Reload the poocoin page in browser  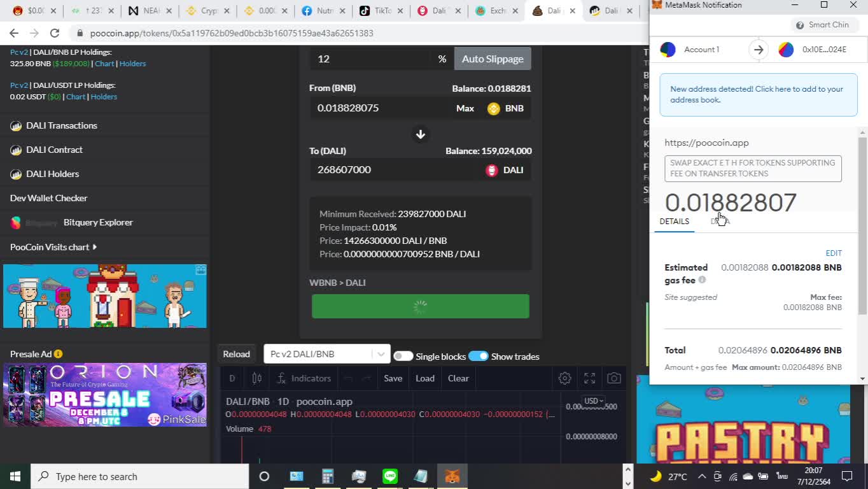(x=54, y=33)
